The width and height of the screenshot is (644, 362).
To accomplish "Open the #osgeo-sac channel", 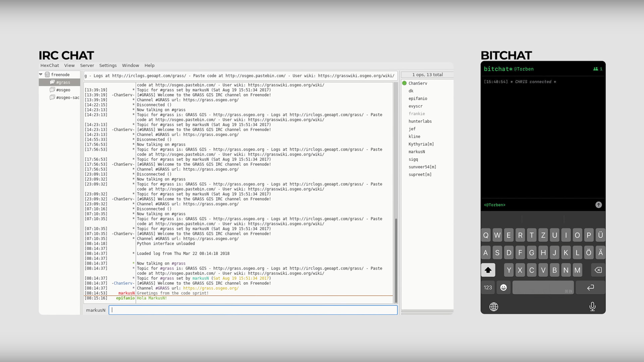I will pos(67,98).
